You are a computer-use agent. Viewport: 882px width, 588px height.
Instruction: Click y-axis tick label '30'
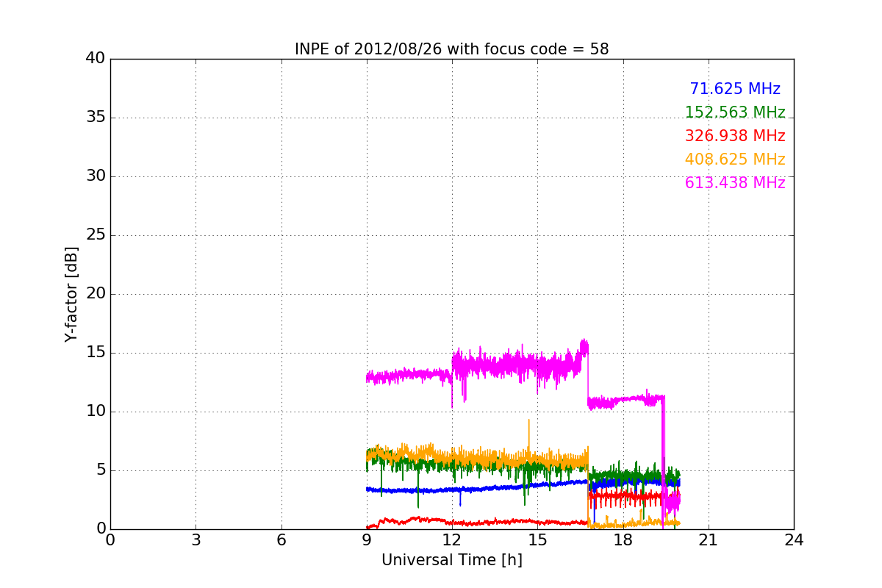click(95, 176)
